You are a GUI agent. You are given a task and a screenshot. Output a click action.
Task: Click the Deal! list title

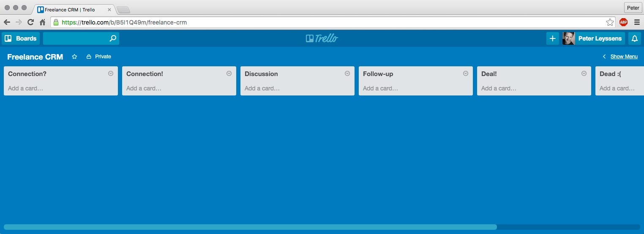[x=489, y=73]
